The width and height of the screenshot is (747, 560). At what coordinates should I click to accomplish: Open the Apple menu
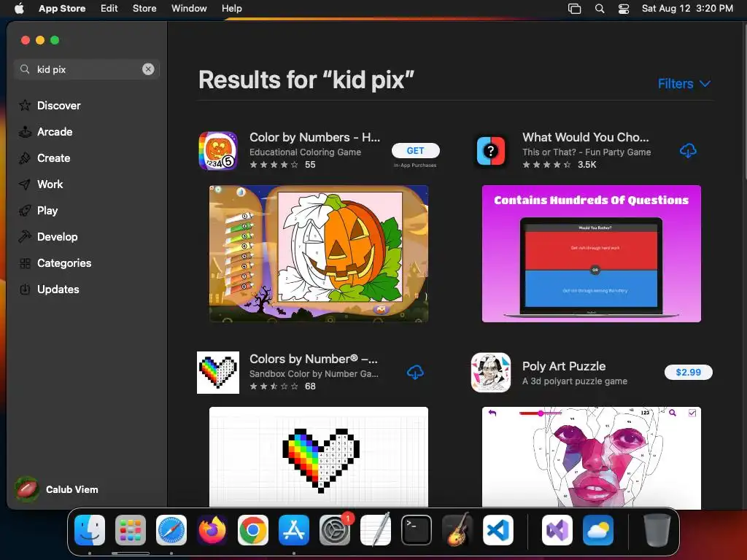click(x=19, y=9)
